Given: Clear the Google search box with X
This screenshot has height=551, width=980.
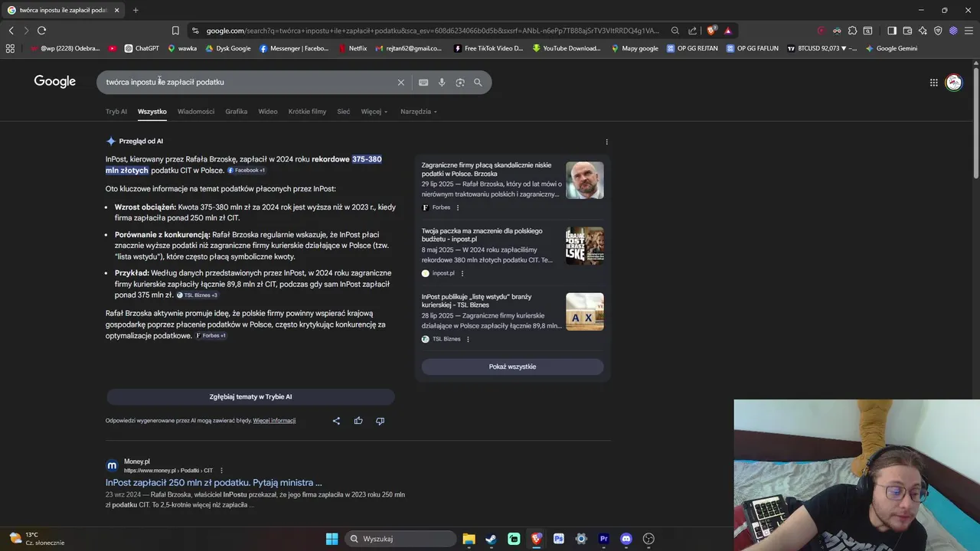Looking at the screenshot, I should coord(400,82).
